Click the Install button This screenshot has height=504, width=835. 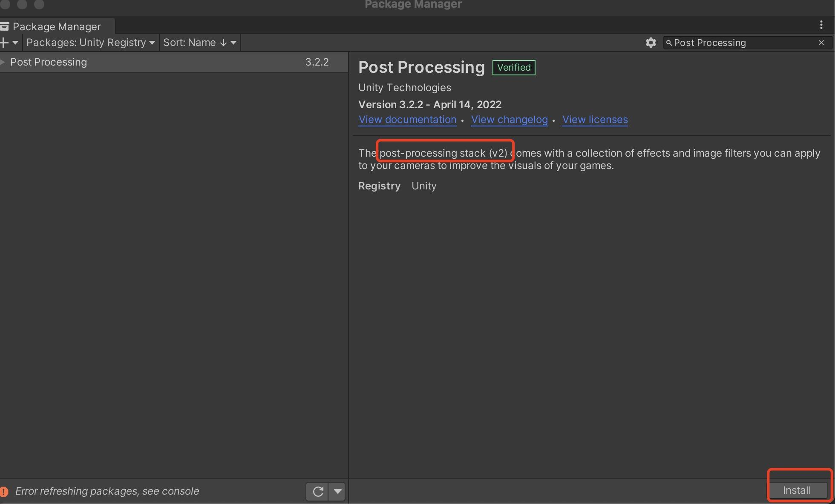pyautogui.click(x=797, y=490)
